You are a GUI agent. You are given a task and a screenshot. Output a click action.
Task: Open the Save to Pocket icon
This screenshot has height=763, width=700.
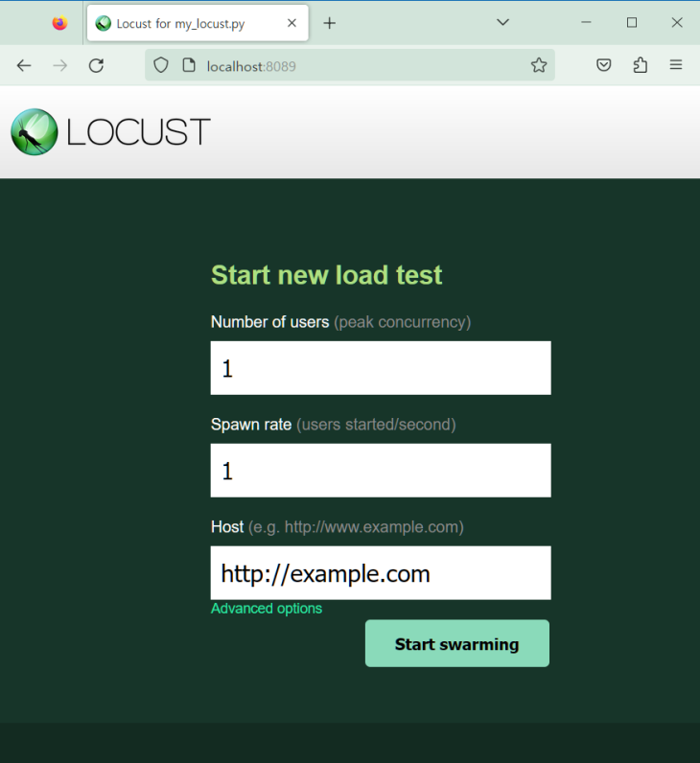point(603,65)
